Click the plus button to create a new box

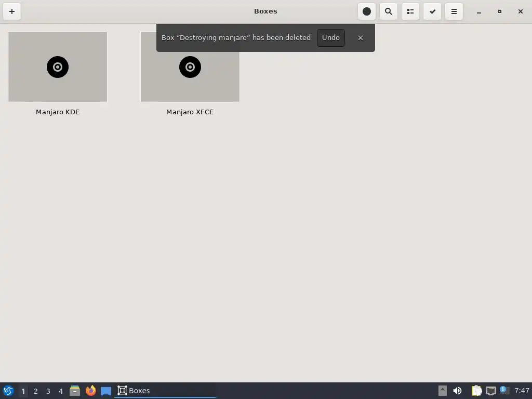tap(12, 11)
